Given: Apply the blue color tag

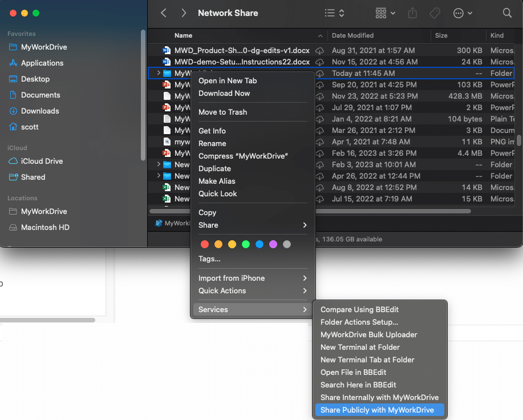Looking at the screenshot, I should click(x=259, y=244).
